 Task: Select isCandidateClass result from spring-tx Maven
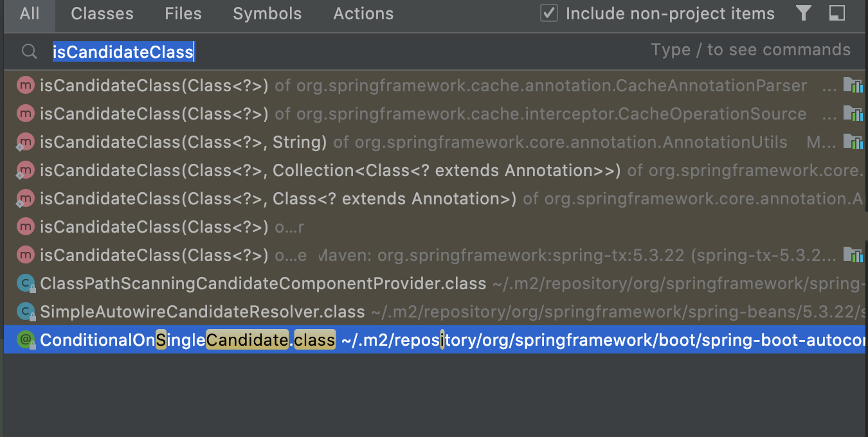tap(434, 255)
